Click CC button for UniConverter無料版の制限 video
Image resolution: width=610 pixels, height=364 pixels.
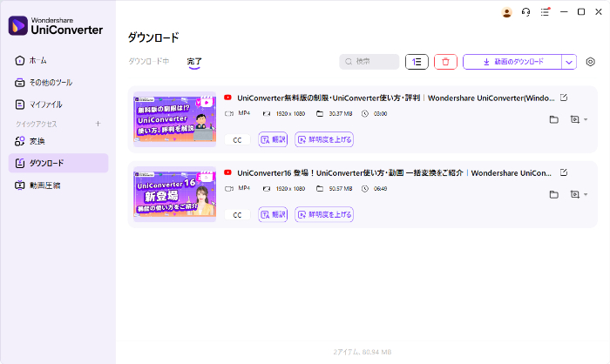pos(237,140)
